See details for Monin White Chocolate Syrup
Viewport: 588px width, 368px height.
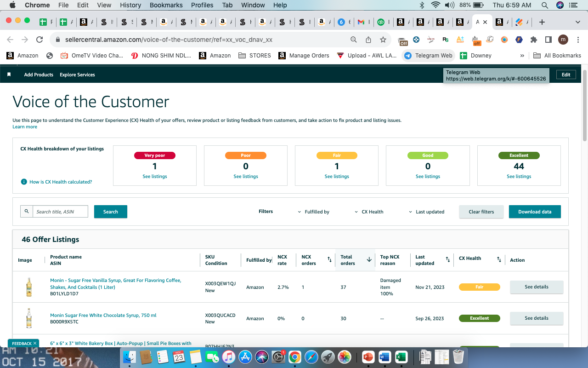coord(537,318)
